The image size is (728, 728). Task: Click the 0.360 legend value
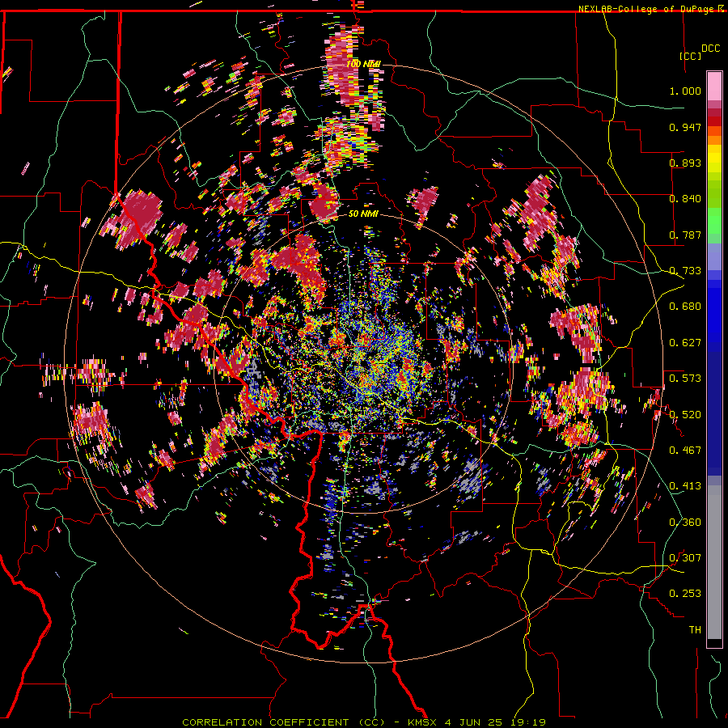click(x=685, y=523)
